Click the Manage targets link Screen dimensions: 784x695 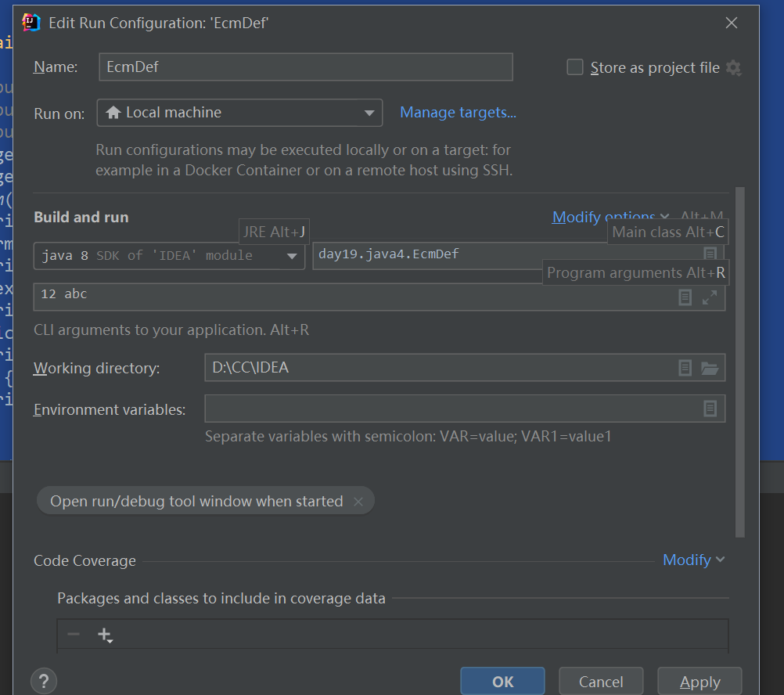pos(458,113)
